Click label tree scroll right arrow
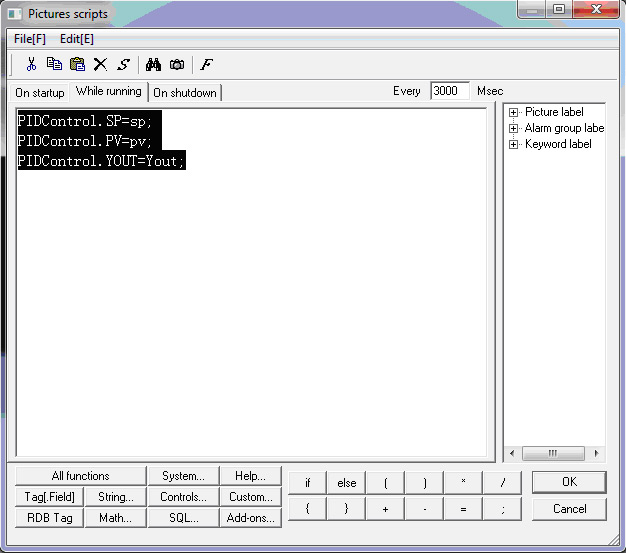The image size is (626, 553). (596, 453)
